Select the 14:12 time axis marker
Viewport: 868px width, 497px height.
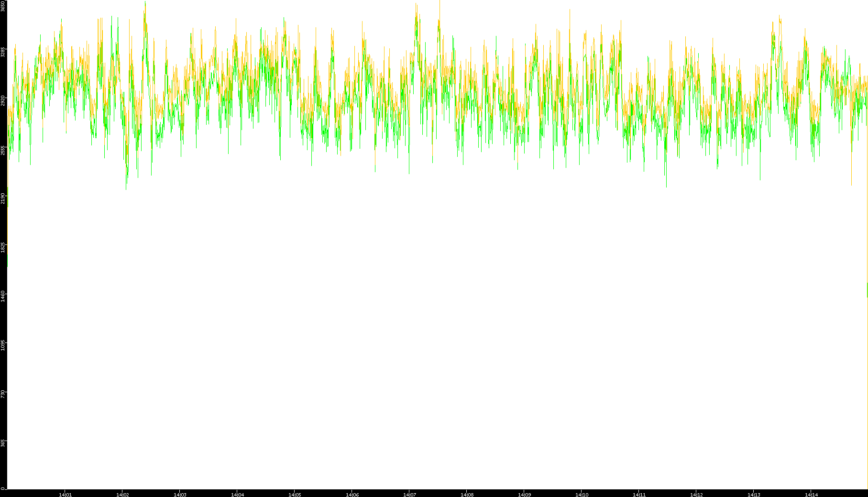(x=696, y=495)
